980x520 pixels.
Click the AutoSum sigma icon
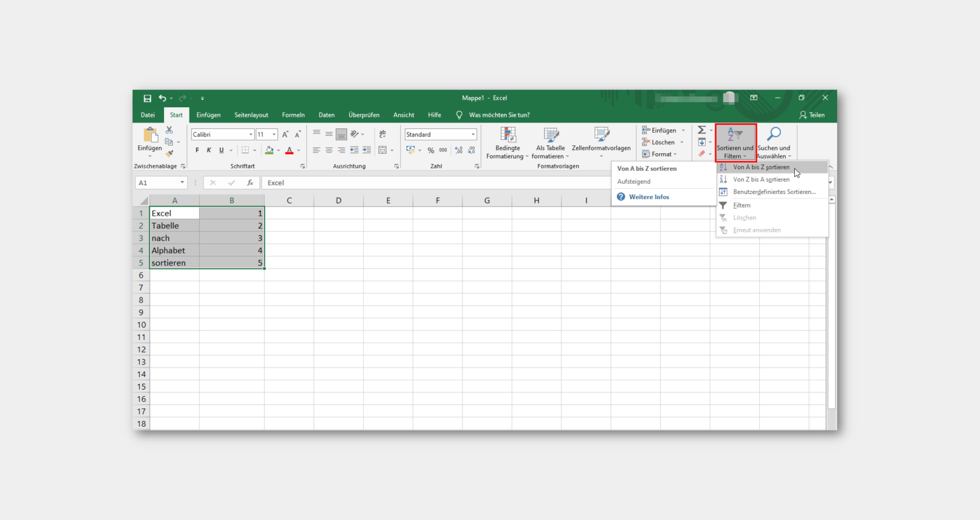pos(701,130)
